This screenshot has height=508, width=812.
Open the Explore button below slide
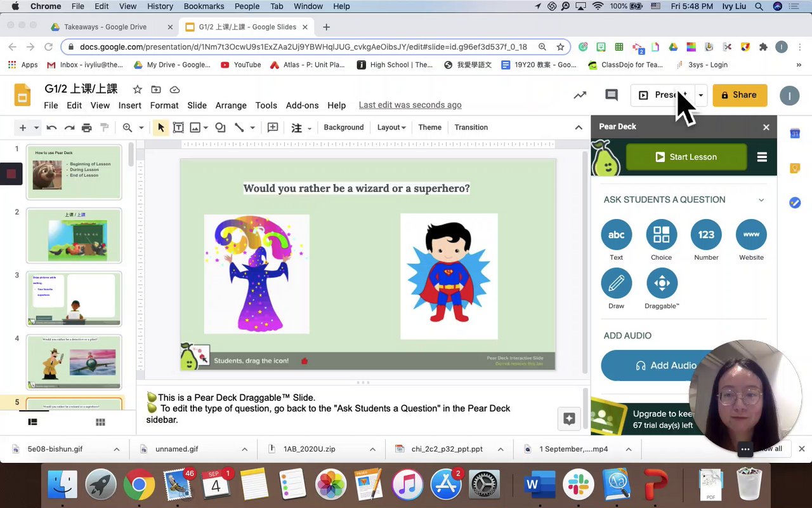click(x=569, y=418)
